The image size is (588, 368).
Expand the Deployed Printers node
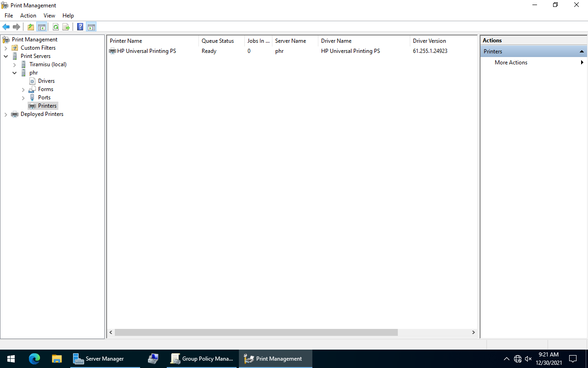tap(6, 114)
